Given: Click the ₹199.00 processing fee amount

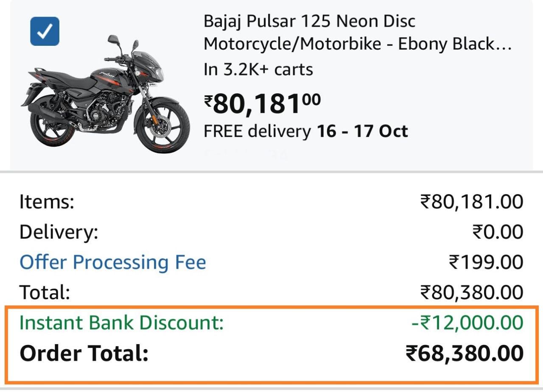Looking at the screenshot, I should 486,262.
